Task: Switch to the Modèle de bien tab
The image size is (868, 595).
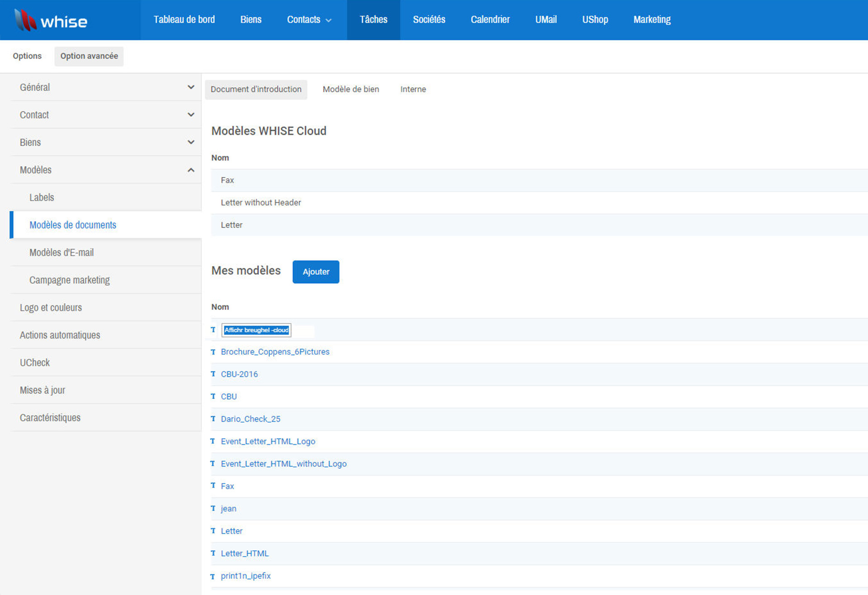Action: 351,90
